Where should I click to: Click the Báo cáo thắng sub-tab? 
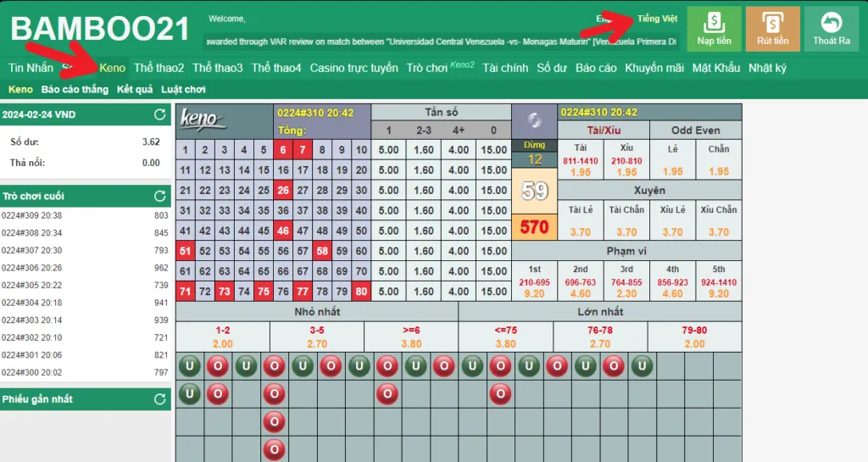(75, 89)
